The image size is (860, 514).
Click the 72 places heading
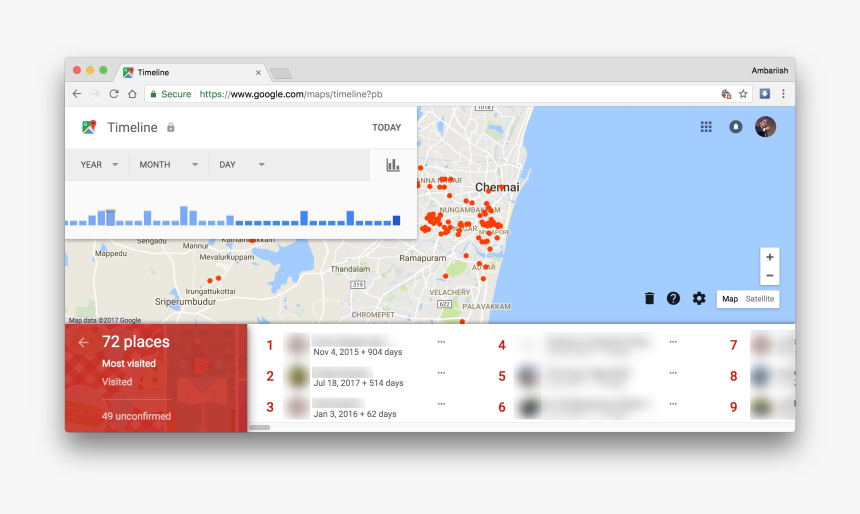coord(135,342)
